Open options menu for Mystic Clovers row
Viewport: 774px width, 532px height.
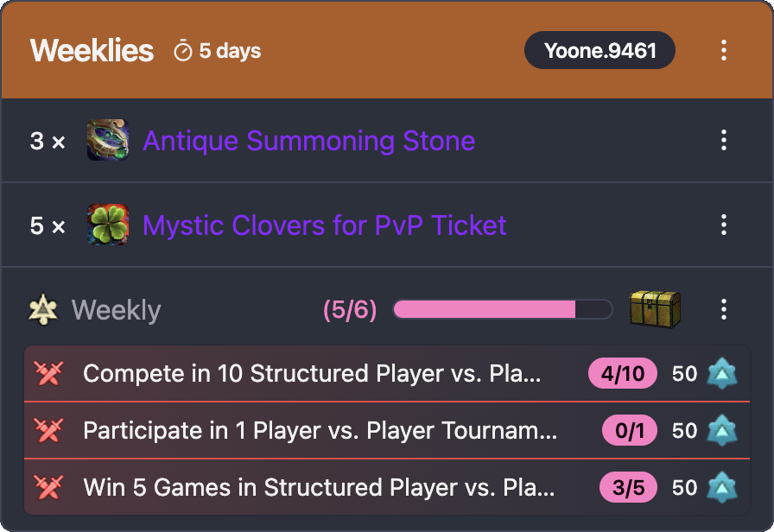pos(724,225)
